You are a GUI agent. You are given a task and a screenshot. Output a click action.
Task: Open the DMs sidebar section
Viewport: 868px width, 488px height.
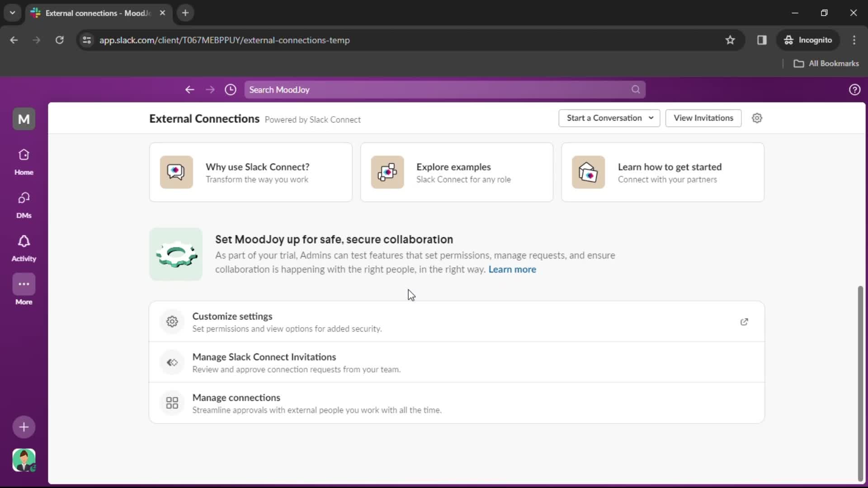pyautogui.click(x=24, y=204)
